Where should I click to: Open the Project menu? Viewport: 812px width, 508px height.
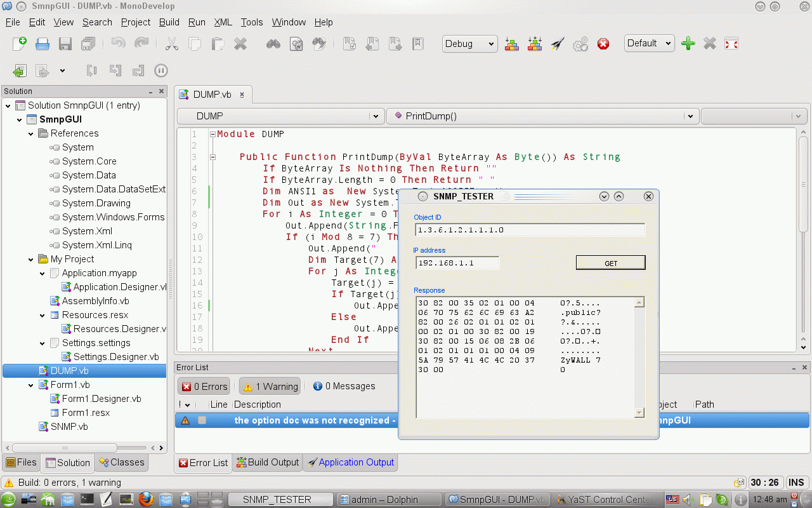point(136,22)
